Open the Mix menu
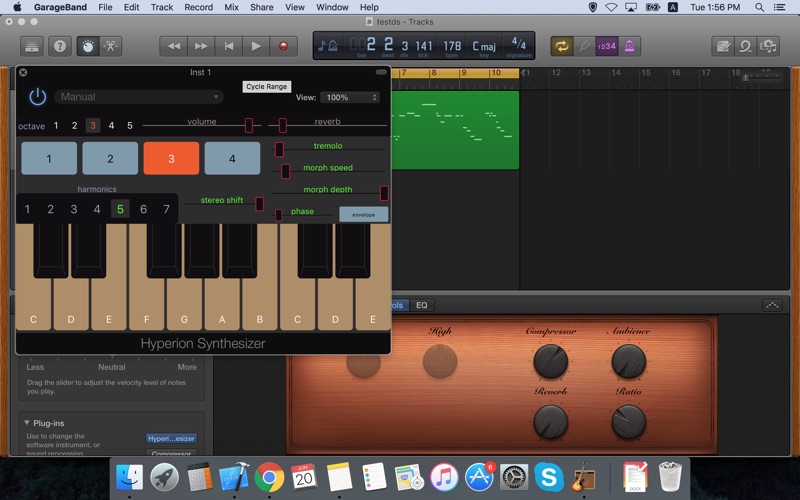 point(231,7)
